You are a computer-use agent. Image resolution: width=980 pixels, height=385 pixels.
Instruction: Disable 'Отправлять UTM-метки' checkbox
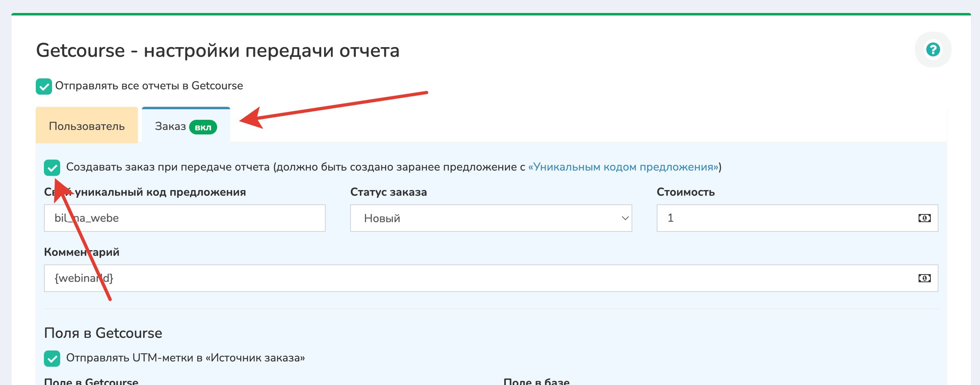coord(52,358)
